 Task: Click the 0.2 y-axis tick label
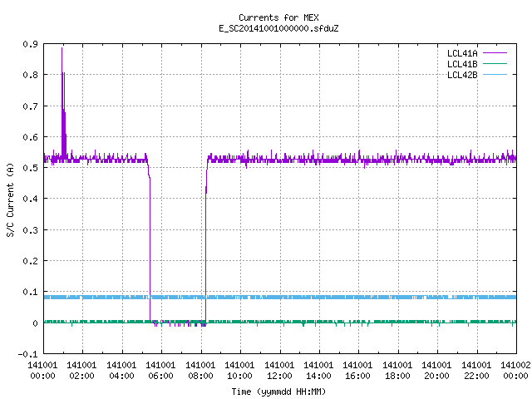click(31, 261)
